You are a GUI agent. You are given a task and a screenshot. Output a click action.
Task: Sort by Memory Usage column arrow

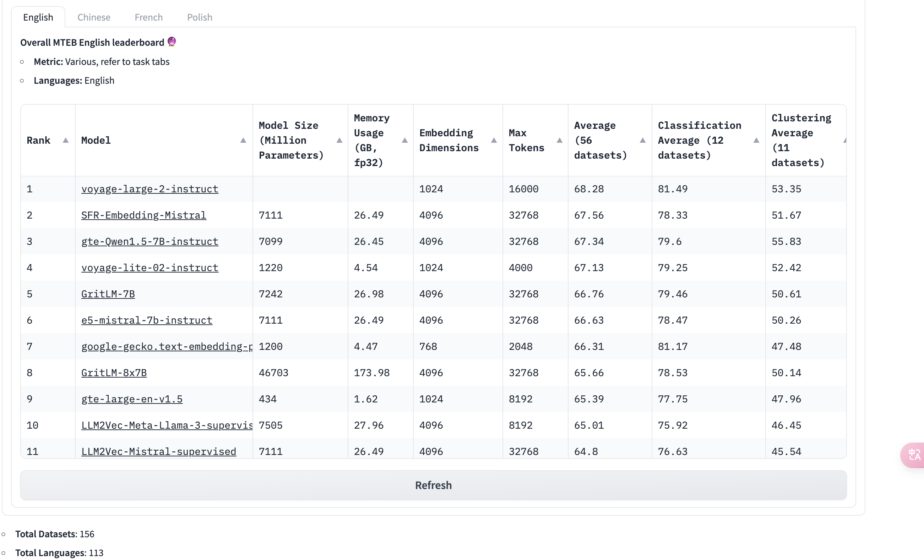(404, 140)
